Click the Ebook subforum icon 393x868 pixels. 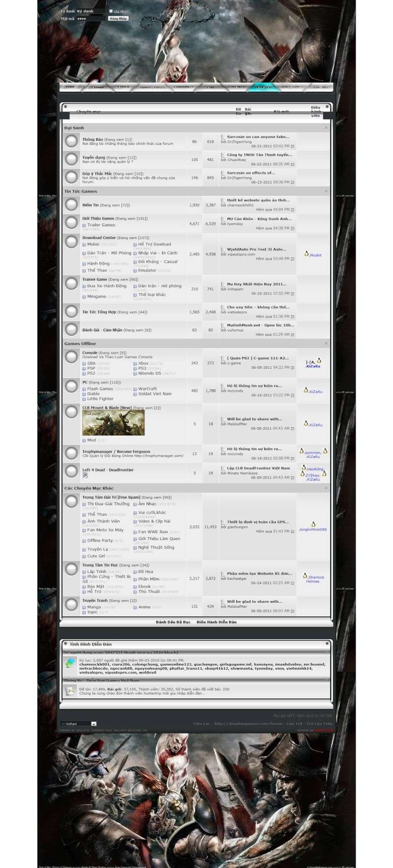(x=135, y=587)
